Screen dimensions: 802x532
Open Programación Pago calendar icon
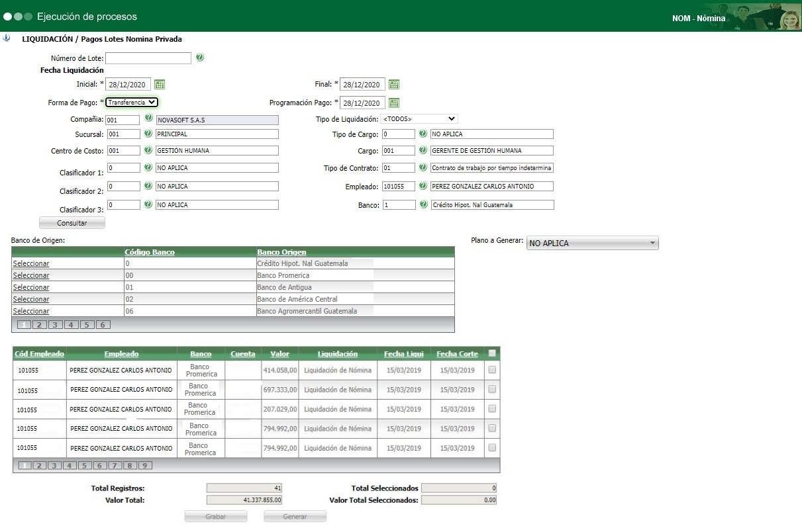(394, 103)
